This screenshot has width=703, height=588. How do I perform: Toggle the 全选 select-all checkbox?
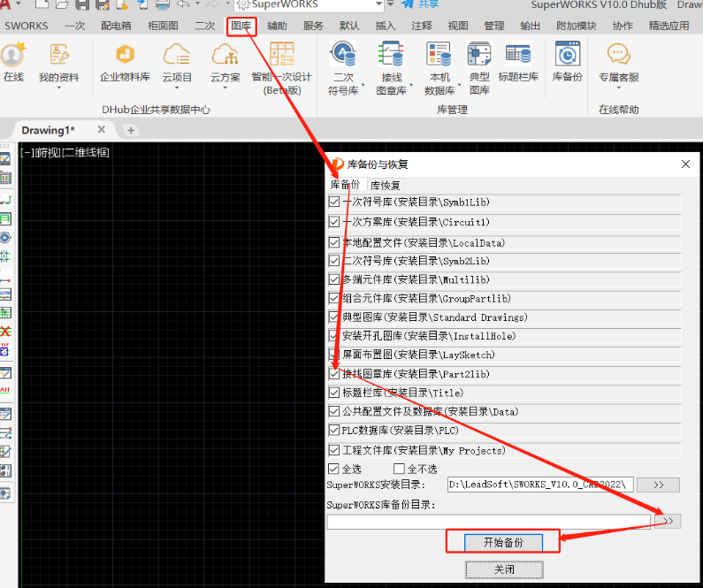coord(333,469)
